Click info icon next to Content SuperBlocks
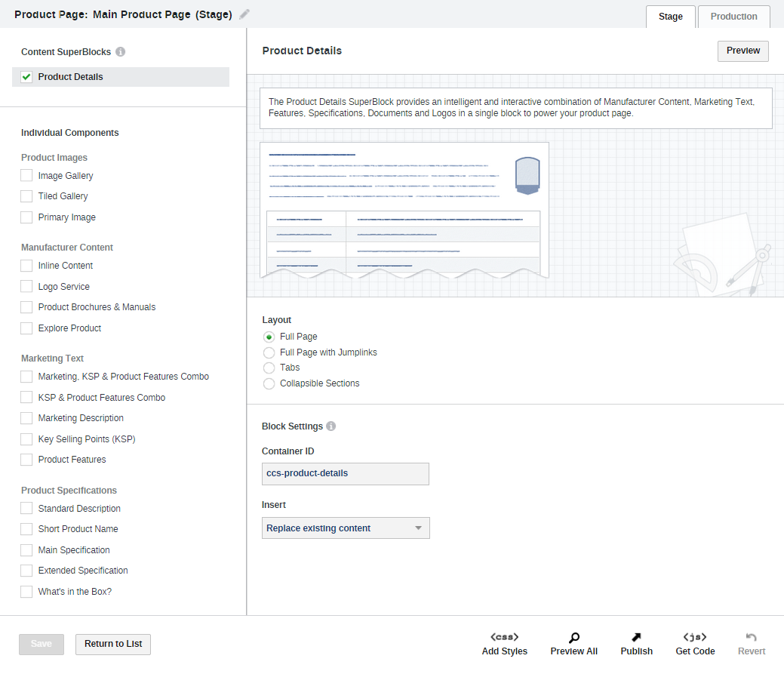The height and width of the screenshot is (674, 784). pyautogui.click(x=121, y=52)
